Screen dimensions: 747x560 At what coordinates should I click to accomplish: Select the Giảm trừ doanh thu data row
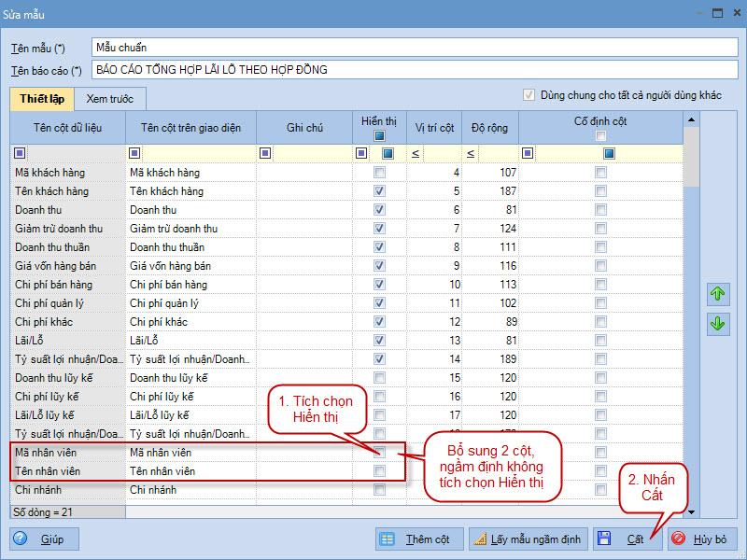point(346,229)
